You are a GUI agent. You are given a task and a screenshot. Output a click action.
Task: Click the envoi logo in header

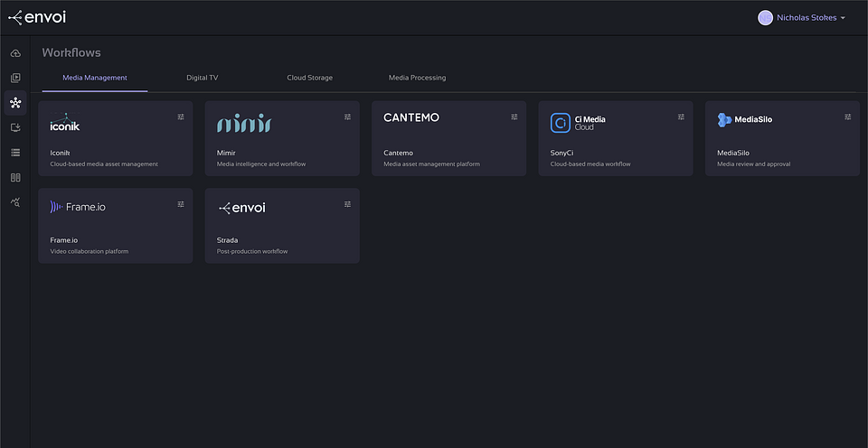37,17
